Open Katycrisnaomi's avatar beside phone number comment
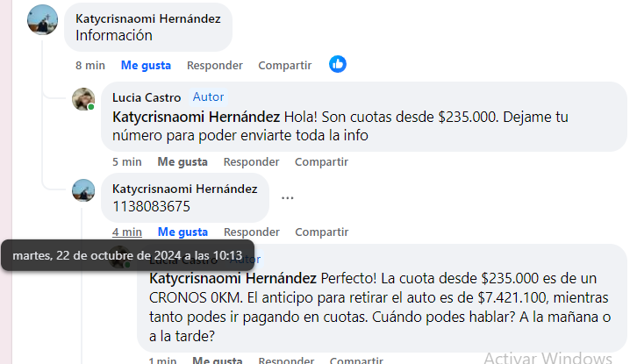Viewport: 637px width, 364px height. tap(83, 190)
